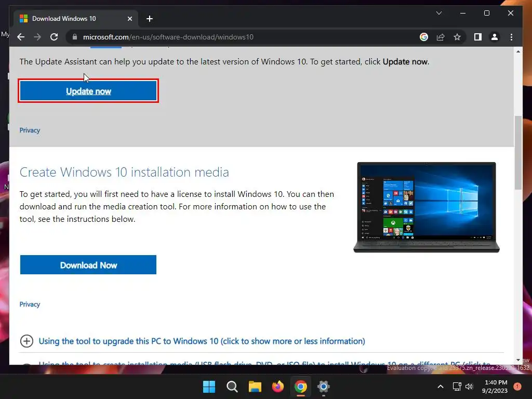Viewport: 532px width, 399px height.
Task: Click the scrollbar down arrow
Action: tap(518, 360)
